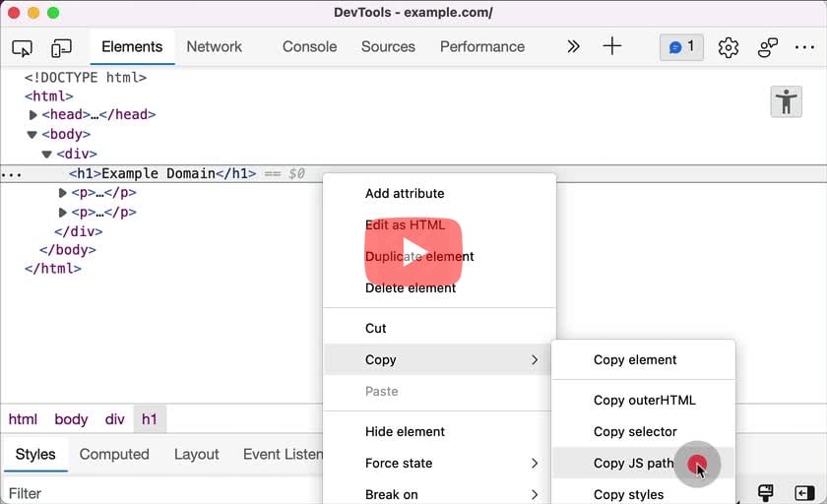Collapse the body element node
Image resolution: width=827 pixels, height=504 pixels.
point(32,135)
